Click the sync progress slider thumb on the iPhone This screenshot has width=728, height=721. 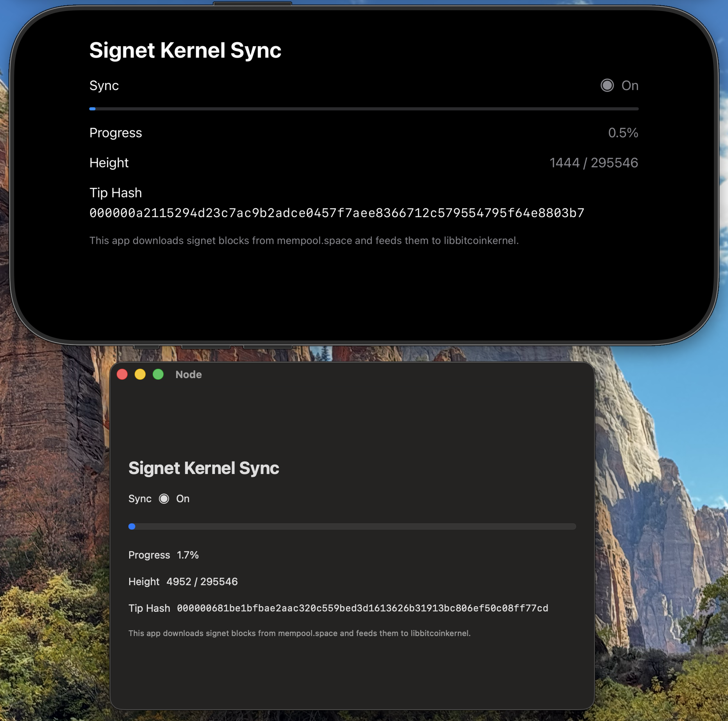(x=92, y=108)
